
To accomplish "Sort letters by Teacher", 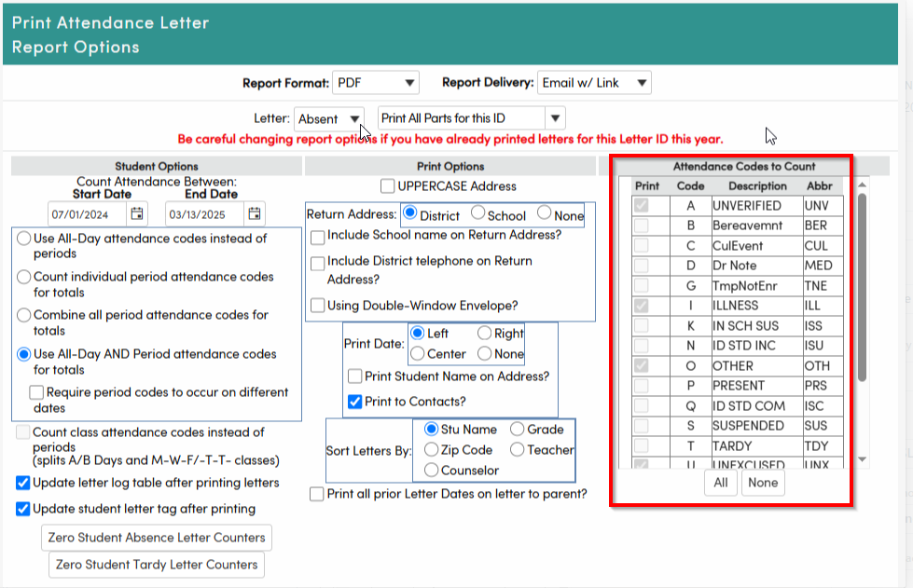I will tap(517, 449).
